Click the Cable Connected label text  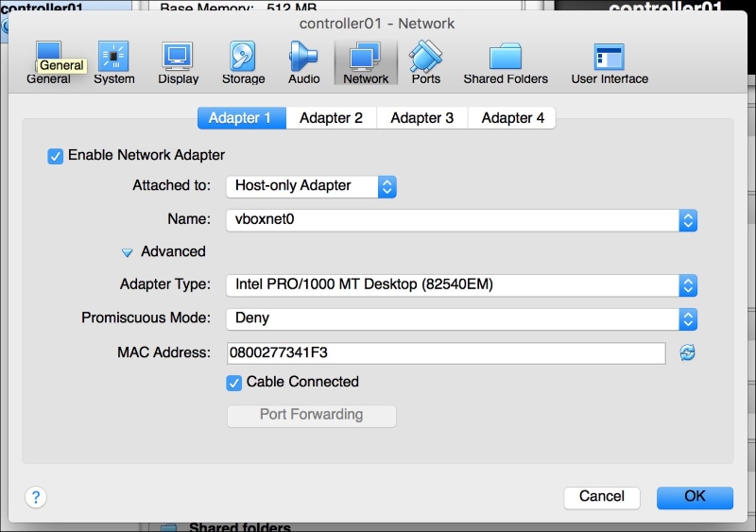pos(302,382)
